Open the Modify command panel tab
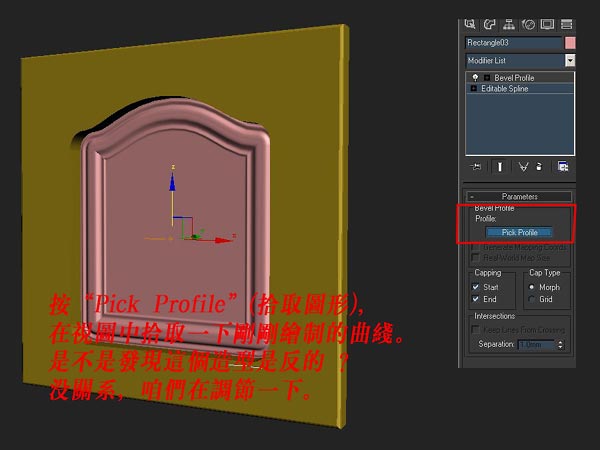This screenshot has width=600, height=450. [490, 24]
